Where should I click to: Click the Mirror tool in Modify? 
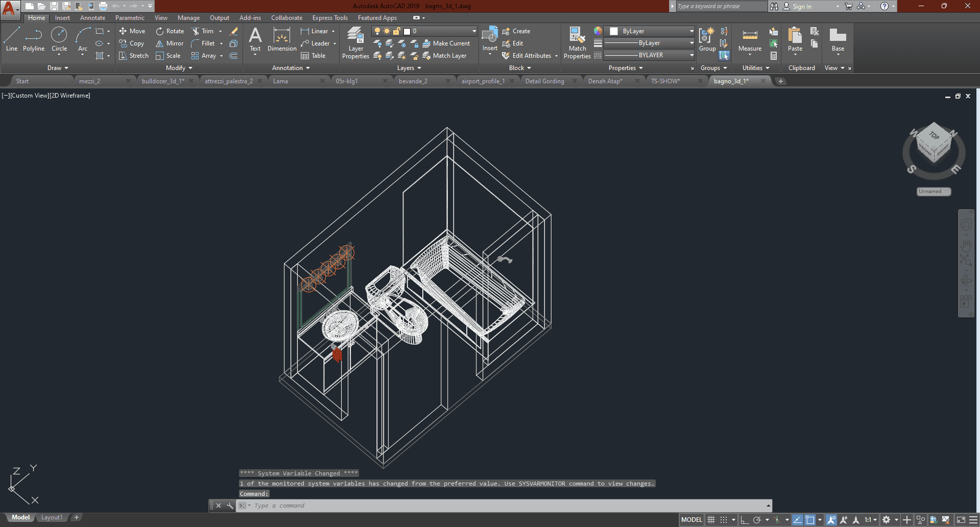(170, 43)
